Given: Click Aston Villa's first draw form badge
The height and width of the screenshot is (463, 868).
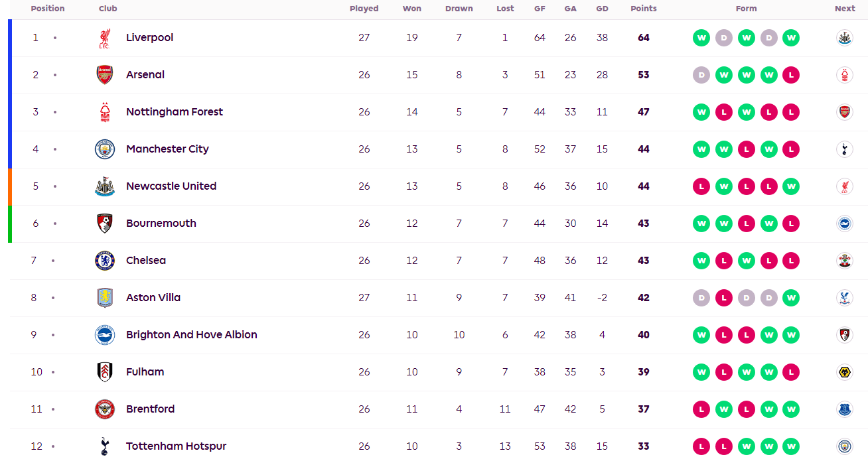Looking at the screenshot, I should point(701,298).
